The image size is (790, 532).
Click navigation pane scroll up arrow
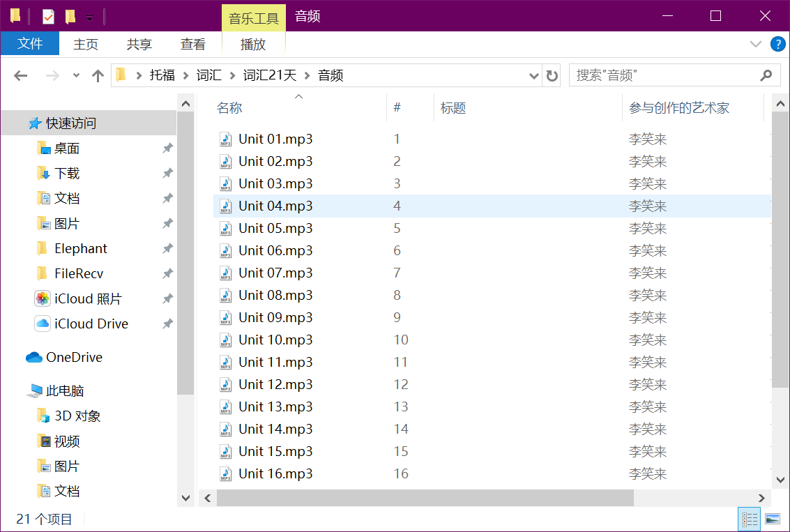click(185, 104)
